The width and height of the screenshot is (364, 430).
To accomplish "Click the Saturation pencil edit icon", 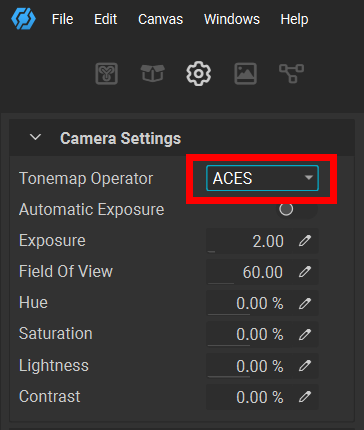I will 305,334.
